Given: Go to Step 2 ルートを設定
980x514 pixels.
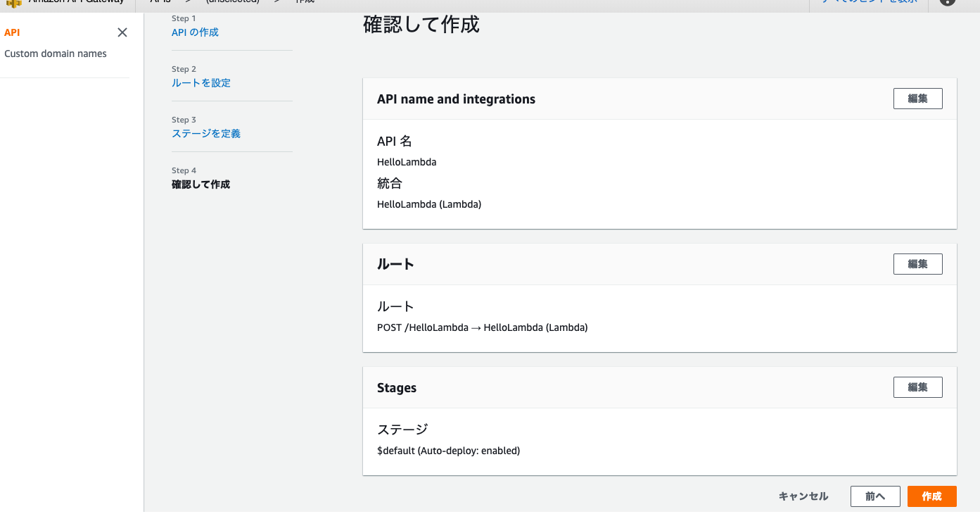Looking at the screenshot, I should (x=201, y=82).
